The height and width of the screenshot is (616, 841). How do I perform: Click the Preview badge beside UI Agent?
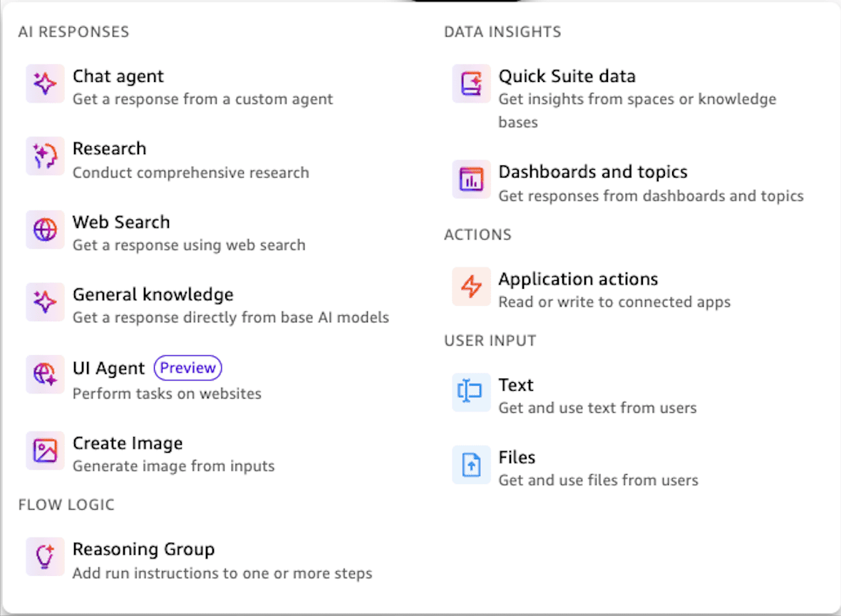tap(188, 368)
